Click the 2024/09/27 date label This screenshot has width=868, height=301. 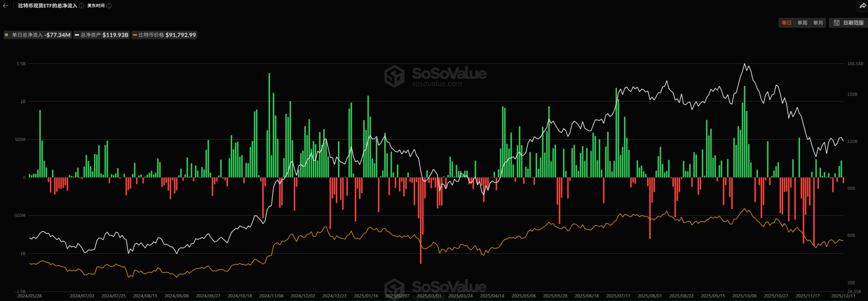click(208, 296)
